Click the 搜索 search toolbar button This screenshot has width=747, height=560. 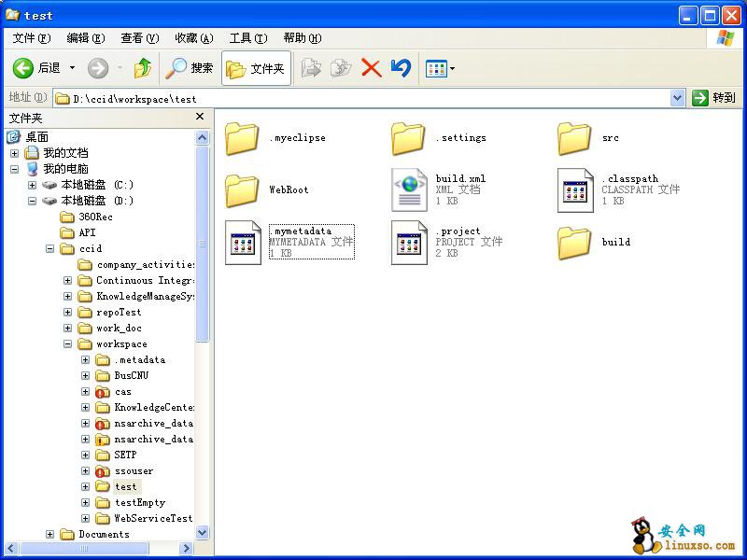(190, 68)
